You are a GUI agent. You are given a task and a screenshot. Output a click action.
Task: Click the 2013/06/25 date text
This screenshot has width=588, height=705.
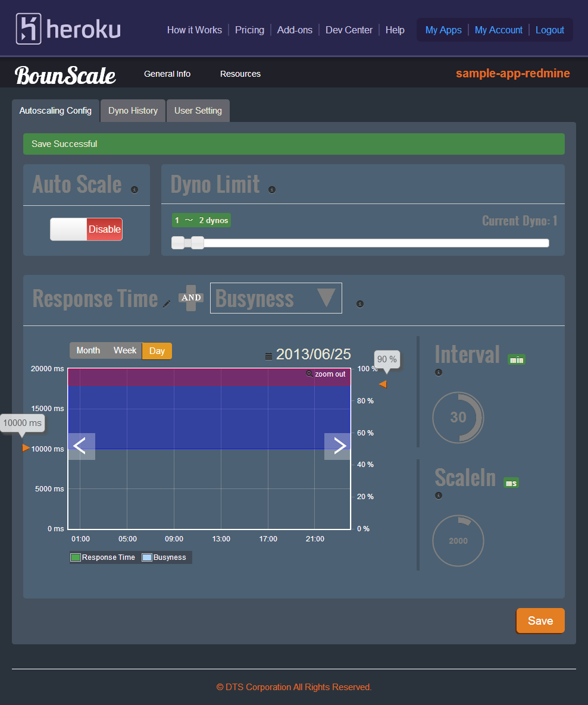click(x=313, y=355)
